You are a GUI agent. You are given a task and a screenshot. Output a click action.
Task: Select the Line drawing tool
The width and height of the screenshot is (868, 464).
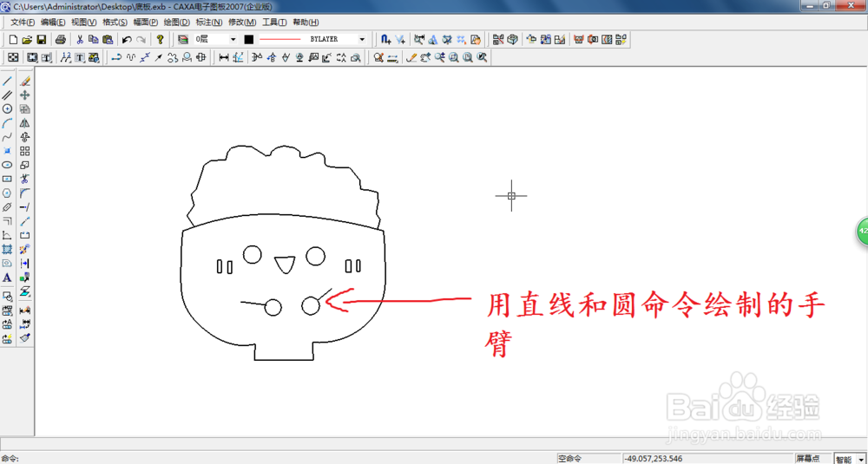(8, 82)
